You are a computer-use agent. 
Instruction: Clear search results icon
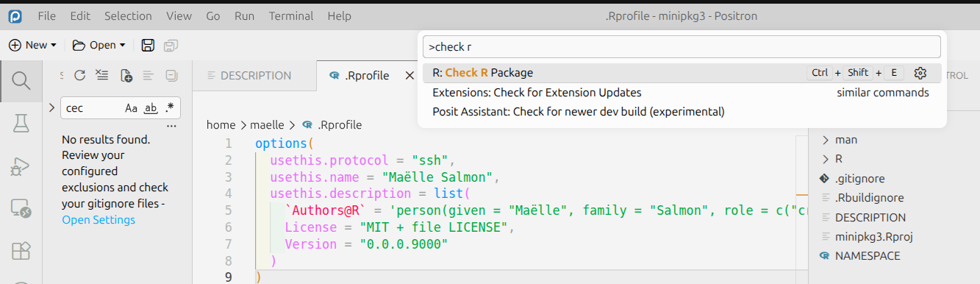(x=102, y=75)
